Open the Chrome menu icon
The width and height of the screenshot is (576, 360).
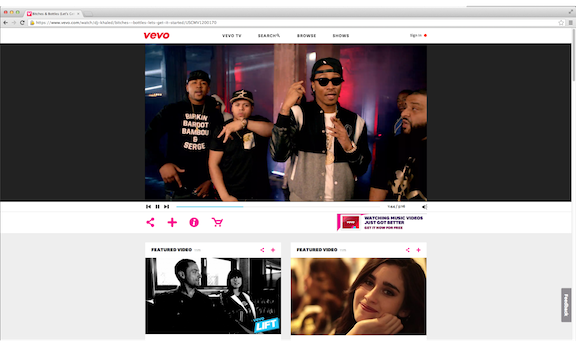(570, 22)
